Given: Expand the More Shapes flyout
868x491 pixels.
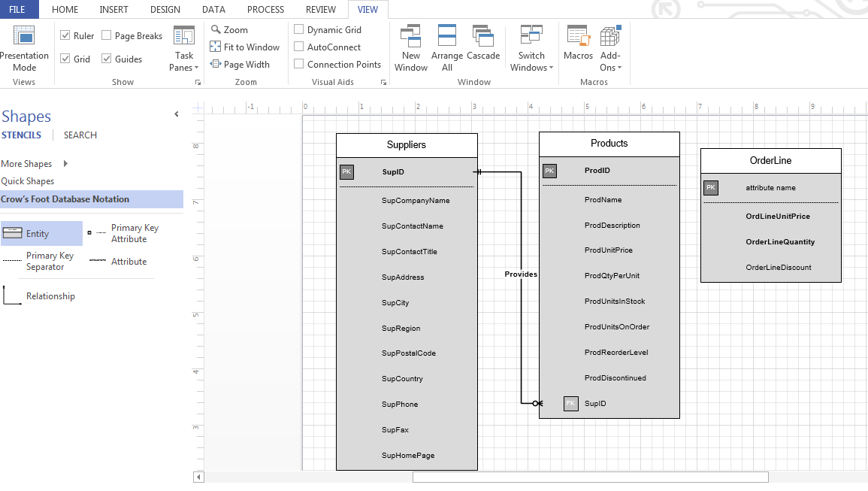Looking at the screenshot, I should [x=65, y=164].
